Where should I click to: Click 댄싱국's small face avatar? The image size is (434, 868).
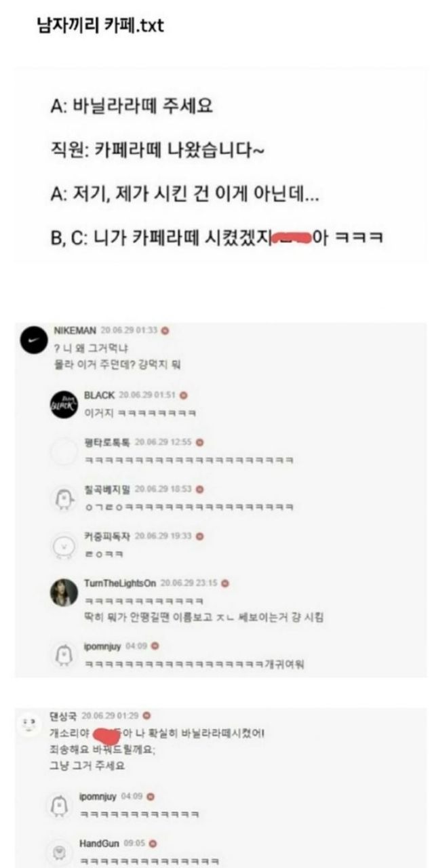click(x=28, y=724)
